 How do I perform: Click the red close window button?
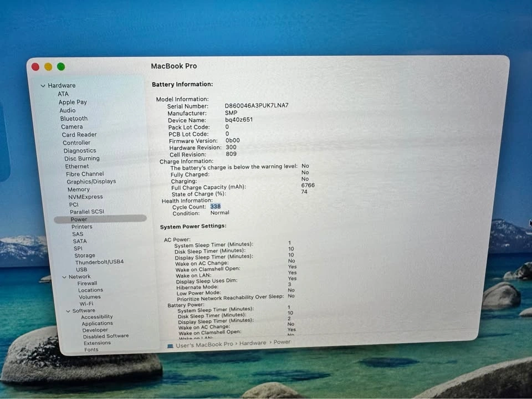point(35,67)
